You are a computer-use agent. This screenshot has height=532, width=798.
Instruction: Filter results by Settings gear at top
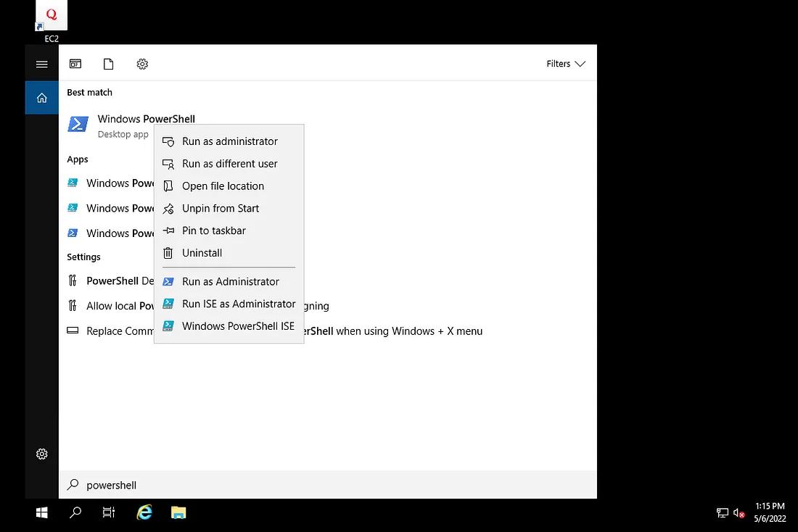pos(142,64)
